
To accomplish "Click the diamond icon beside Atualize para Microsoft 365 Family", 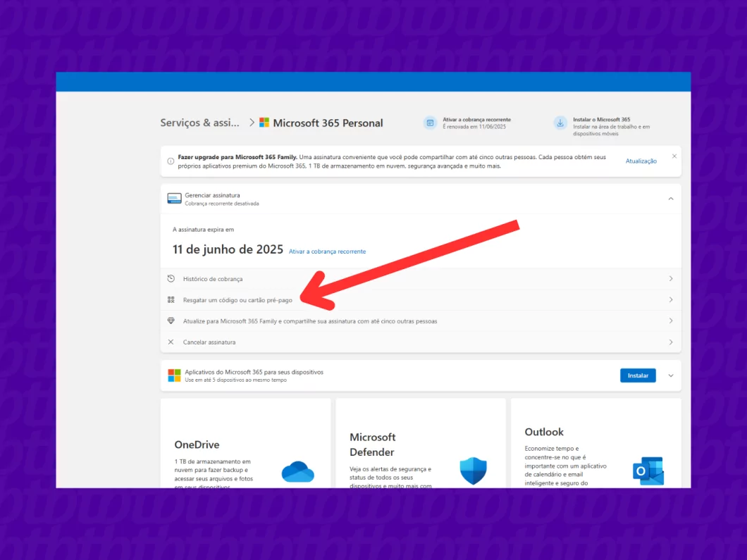I will click(x=171, y=321).
